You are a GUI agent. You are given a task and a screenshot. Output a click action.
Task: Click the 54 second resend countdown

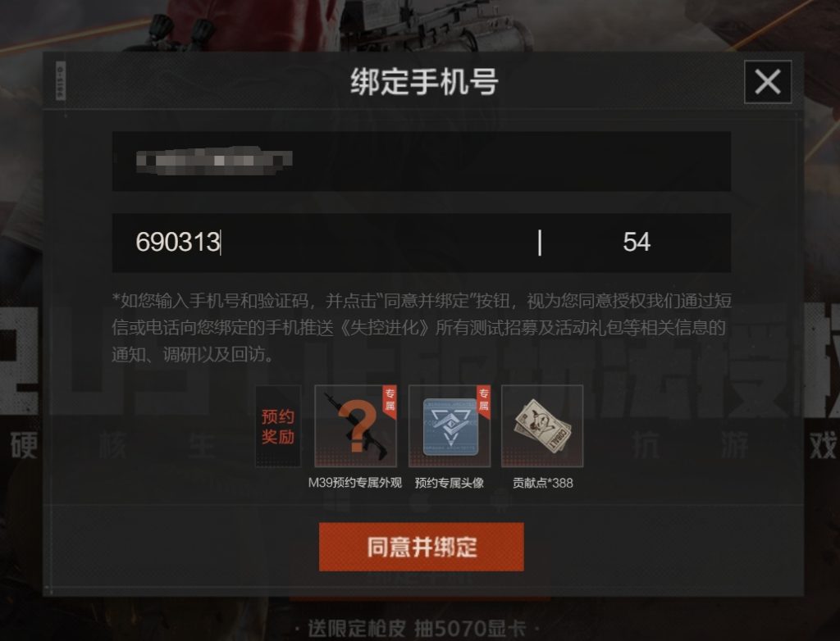tap(637, 242)
